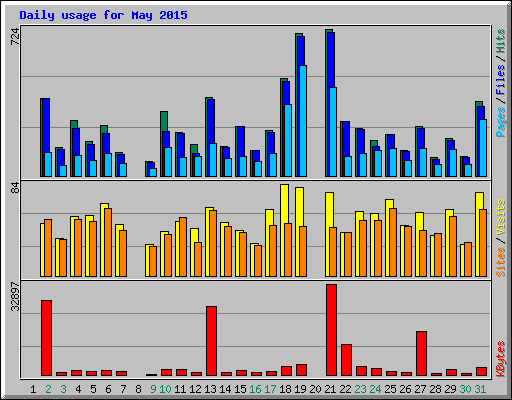
Task: Click the cyan Pages bar for day 31
Action: [483, 148]
